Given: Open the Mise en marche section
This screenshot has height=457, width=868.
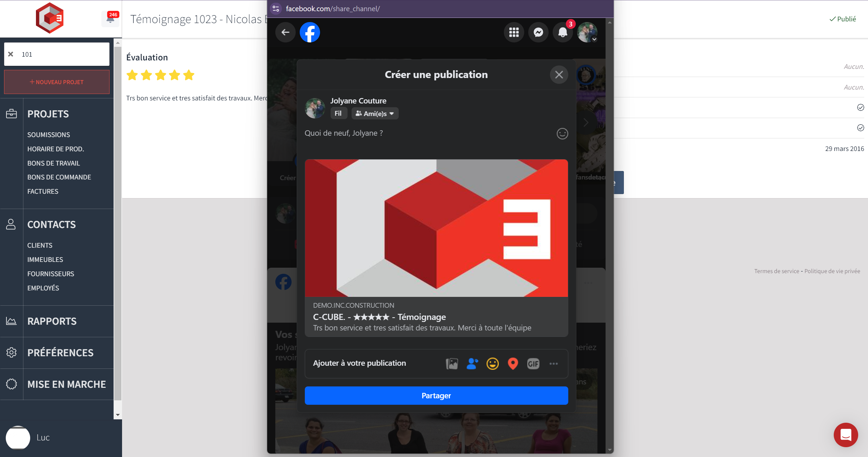Looking at the screenshot, I should click(67, 384).
